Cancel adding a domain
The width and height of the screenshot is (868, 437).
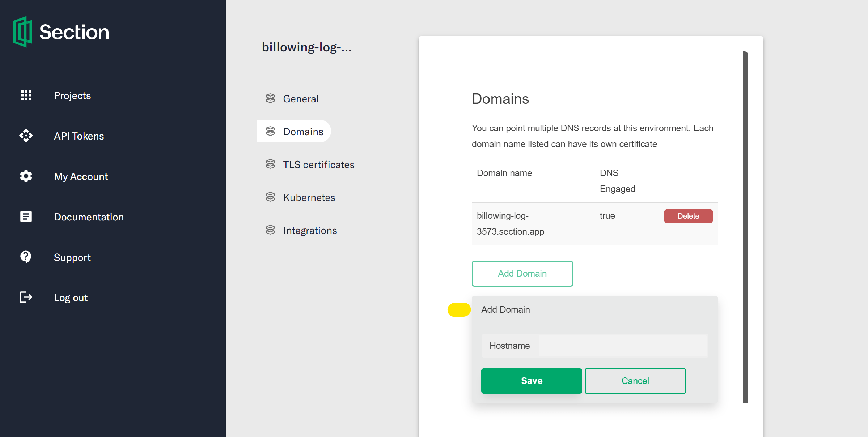635,381
